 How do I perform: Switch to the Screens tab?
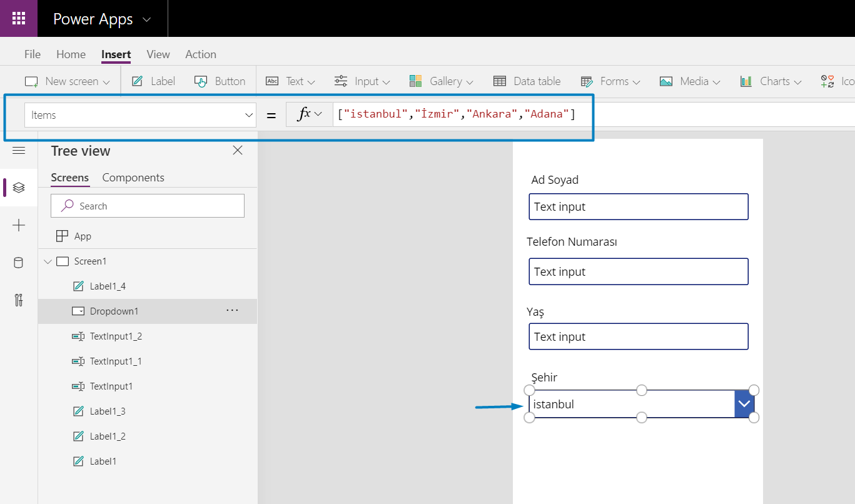(x=70, y=178)
